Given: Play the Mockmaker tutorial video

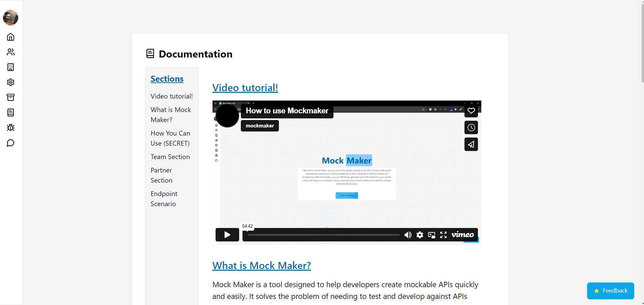Looking at the screenshot, I should click(227, 235).
